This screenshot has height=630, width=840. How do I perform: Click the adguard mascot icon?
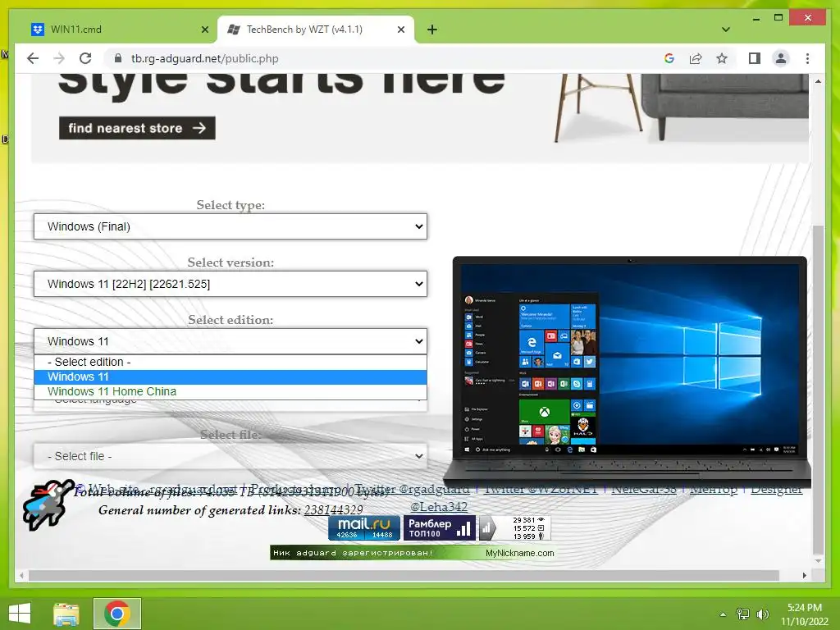coord(48,504)
